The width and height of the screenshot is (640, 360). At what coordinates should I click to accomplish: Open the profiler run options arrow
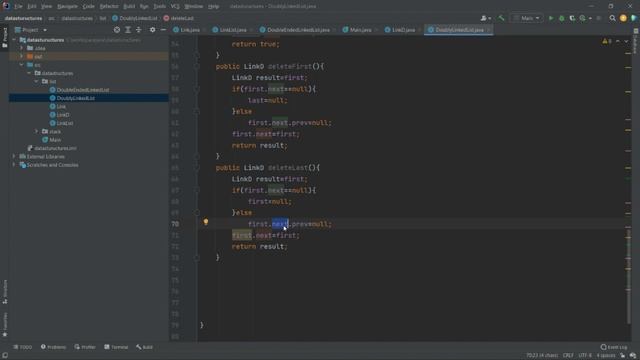[x=590, y=18]
